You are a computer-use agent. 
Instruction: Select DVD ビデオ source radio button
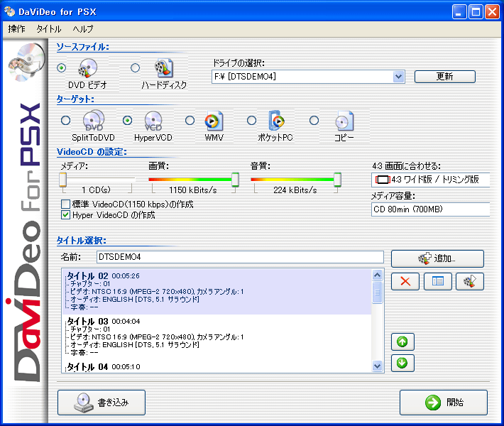pyautogui.click(x=61, y=68)
